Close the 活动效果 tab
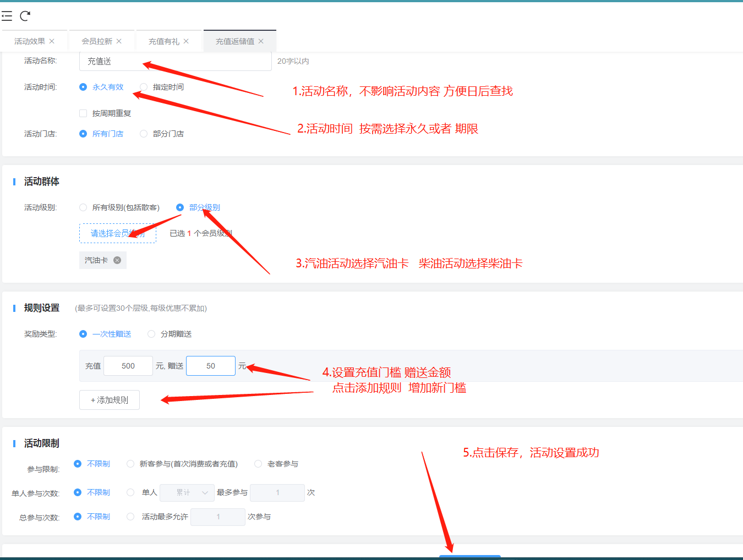This screenshot has height=560, width=743. click(x=52, y=41)
